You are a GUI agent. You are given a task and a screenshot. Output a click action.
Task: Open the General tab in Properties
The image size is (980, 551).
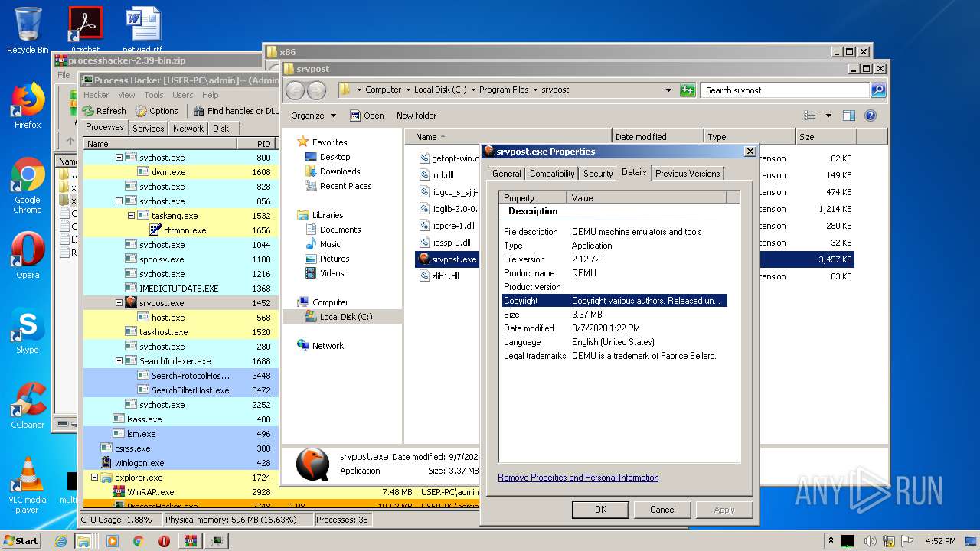coord(506,174)
